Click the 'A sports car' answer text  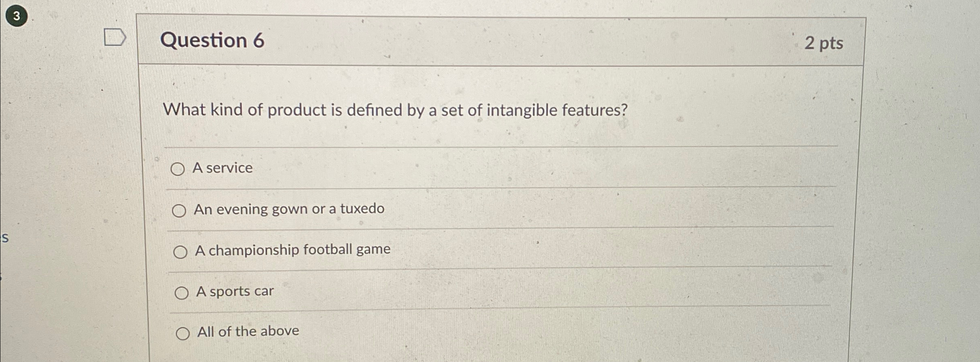coord(234,291)
